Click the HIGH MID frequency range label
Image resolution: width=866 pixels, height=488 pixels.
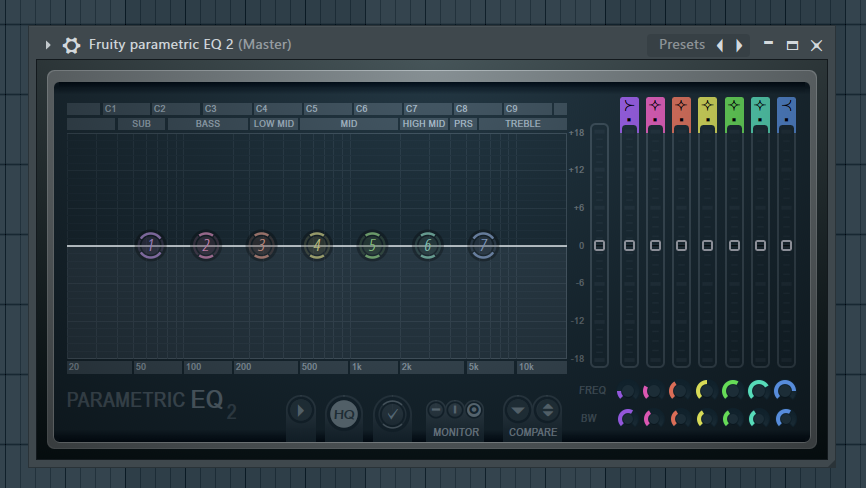click(x=424, y=124)
